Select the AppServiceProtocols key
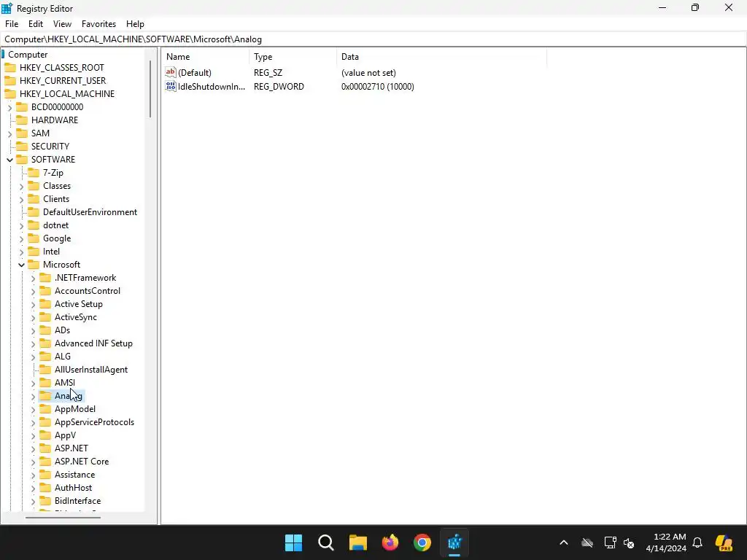This screenshot has width=747, height=560. pos(94,422)
